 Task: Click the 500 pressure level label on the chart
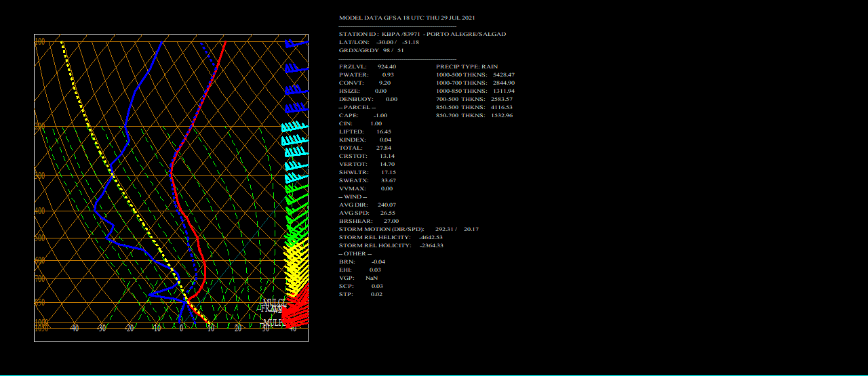[40, 238]
